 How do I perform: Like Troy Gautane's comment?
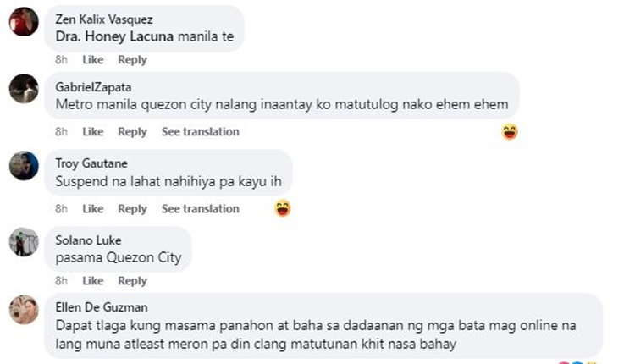[93, 208]
